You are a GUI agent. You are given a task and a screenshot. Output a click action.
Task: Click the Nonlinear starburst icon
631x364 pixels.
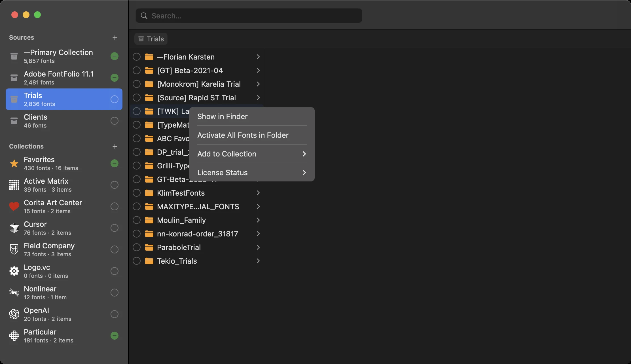point(14,293)
